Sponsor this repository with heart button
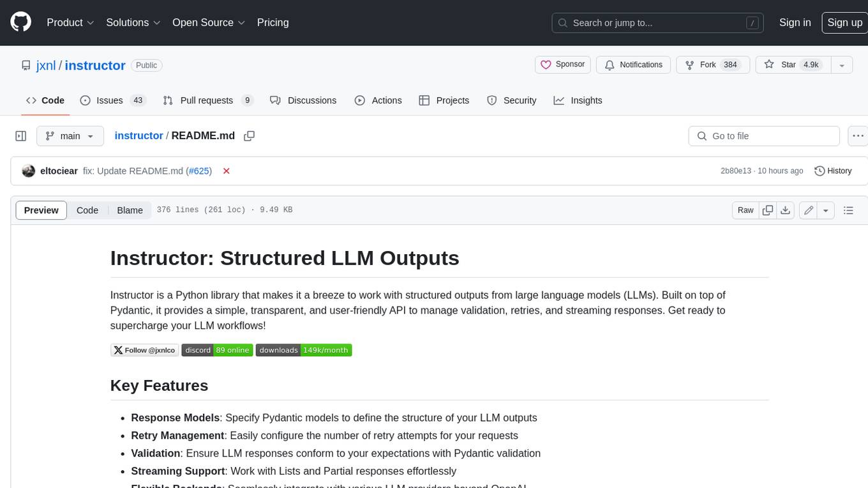Image resolution: width=868 pixels, height=488 pixels. coord(562,65)
